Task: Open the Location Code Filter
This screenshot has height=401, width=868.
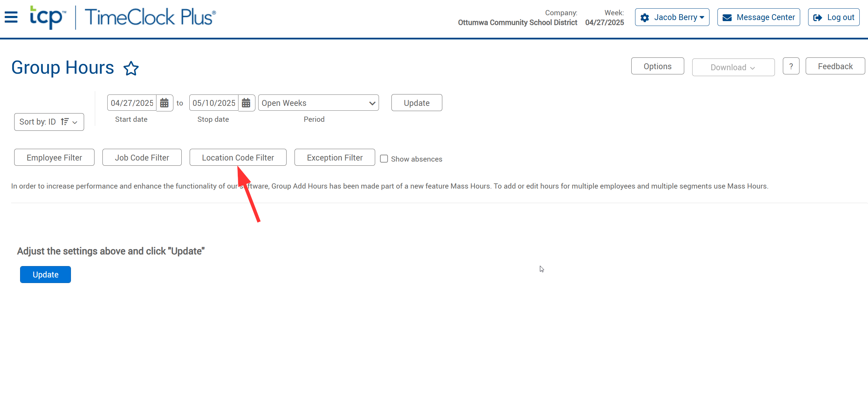Action: [238, 157]
